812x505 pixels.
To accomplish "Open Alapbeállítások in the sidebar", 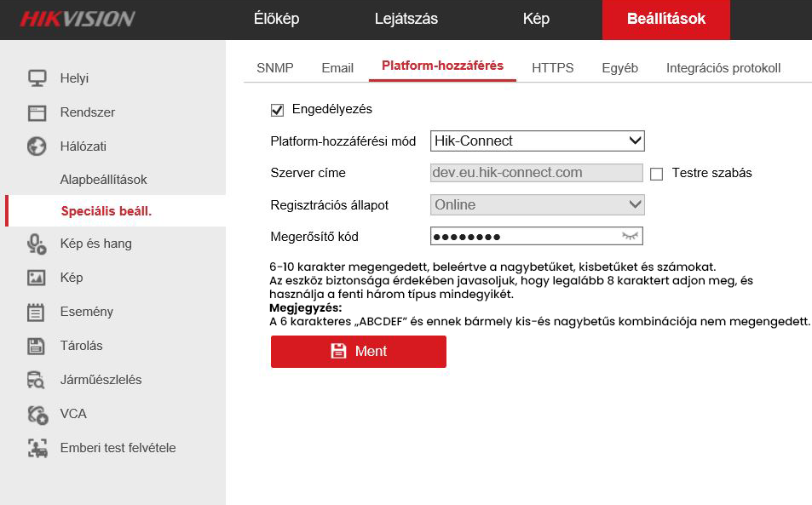I will tap(104, 180).
